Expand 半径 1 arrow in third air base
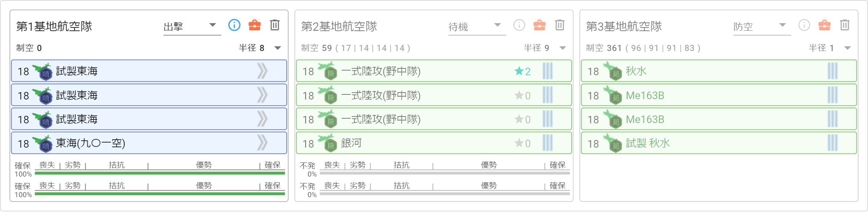The height and width of the screenshot is (212, 868). pyautogui.click(x=847, y=48)
